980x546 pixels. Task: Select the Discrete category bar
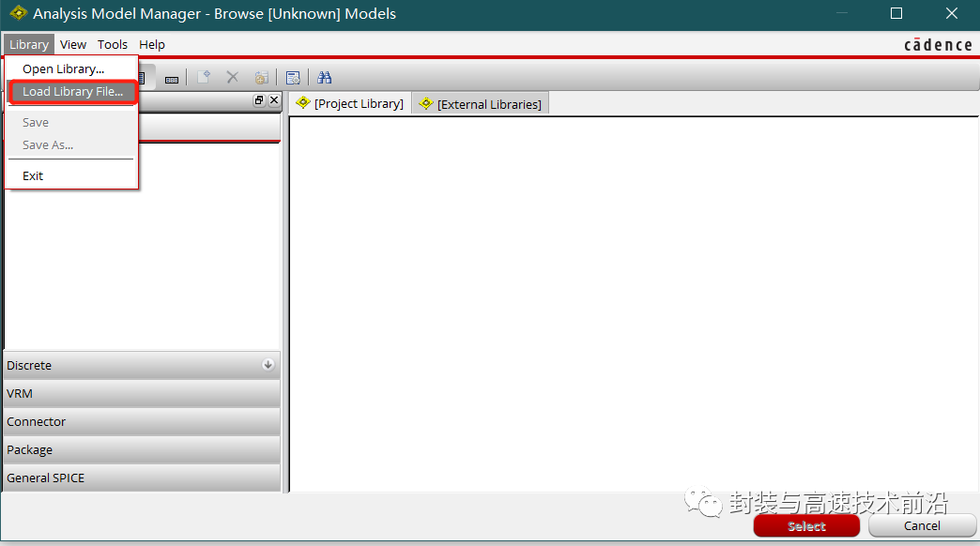[x=142, y=365]
